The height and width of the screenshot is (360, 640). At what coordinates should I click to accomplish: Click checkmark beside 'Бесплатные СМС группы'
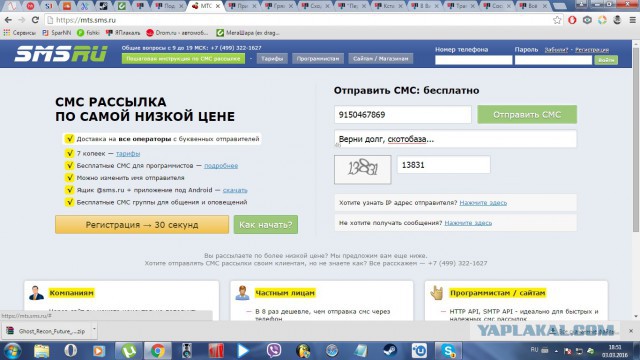(x=69, y=202)
